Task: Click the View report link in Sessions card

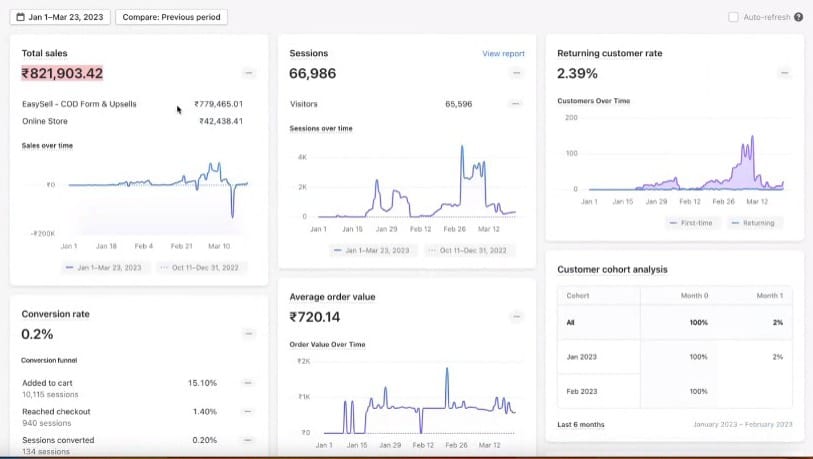Action: 503,54
